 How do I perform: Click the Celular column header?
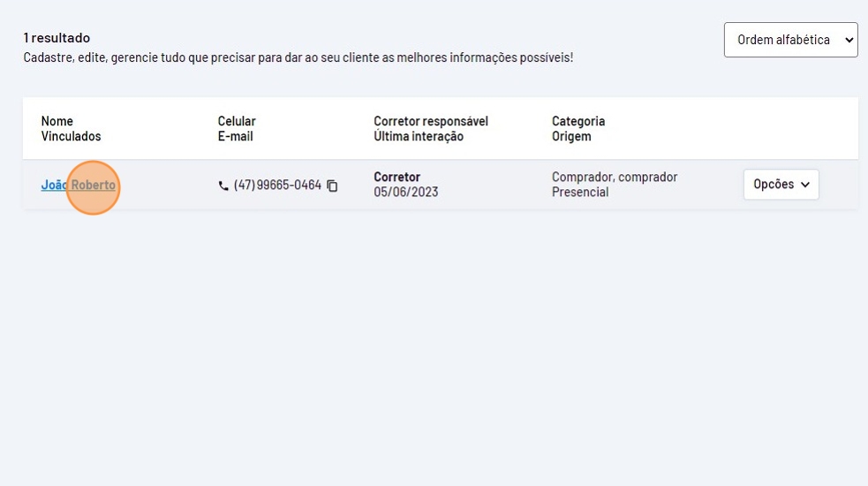[x=237, y=121]
